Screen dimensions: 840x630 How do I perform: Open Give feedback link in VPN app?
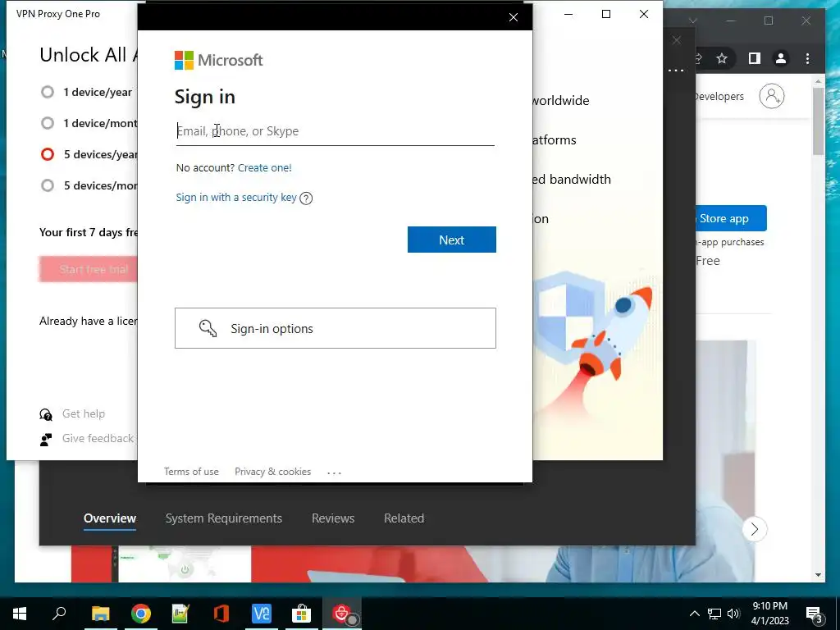point(98,438)
